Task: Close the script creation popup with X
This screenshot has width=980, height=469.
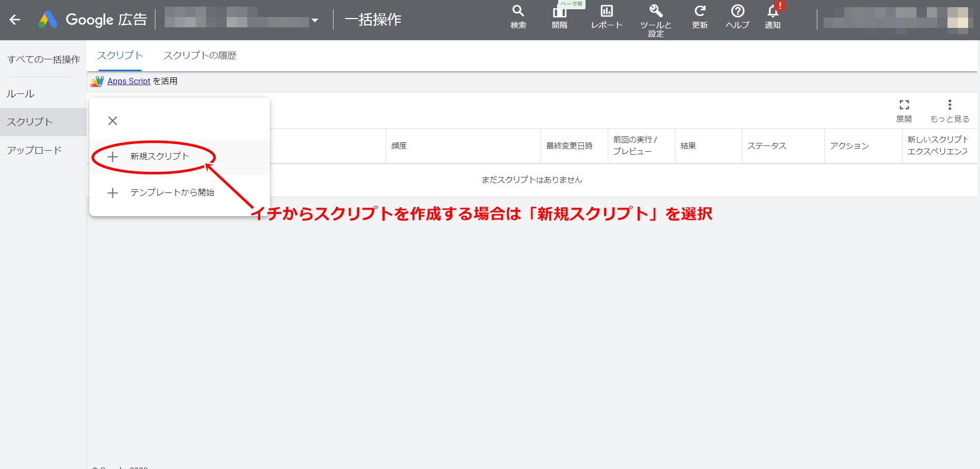Action: click(112, 120)
